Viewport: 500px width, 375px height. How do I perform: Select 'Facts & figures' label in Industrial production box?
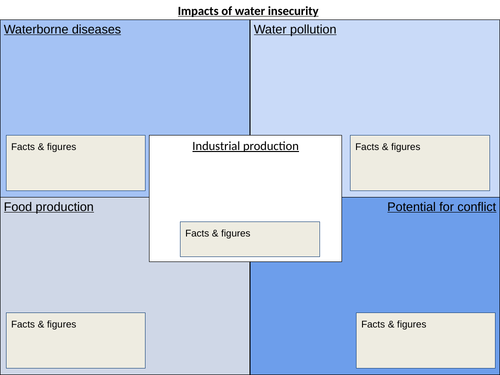(218, 233)
